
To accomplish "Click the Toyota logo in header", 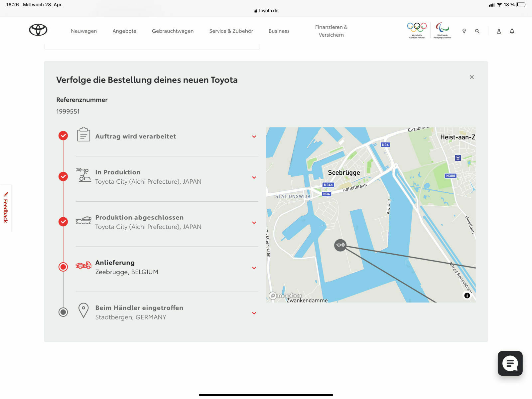I will (38, 30).
